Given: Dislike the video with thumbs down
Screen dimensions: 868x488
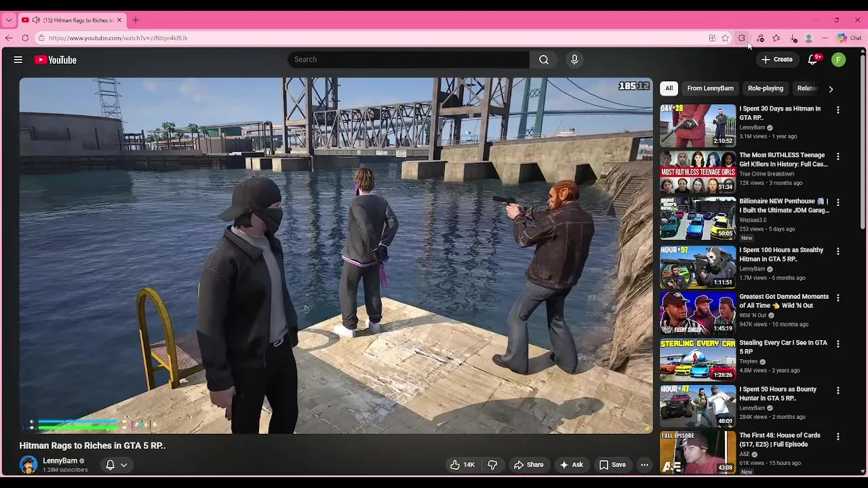Looking at the screenshot, I should (493, 465).
